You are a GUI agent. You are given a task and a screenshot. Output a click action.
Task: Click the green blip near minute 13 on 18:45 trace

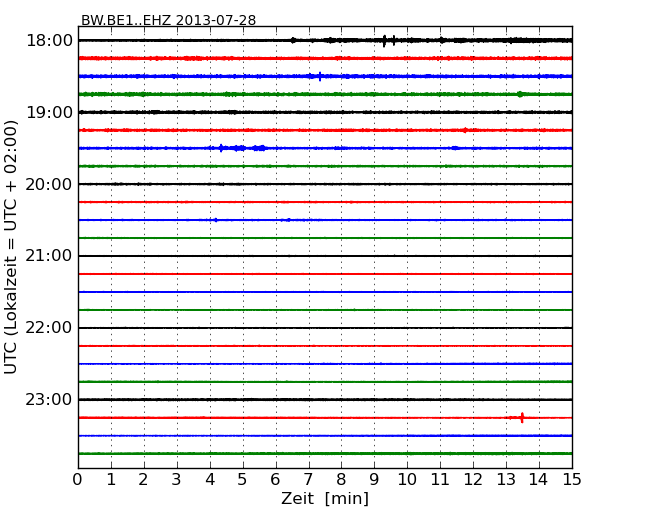tap(520, 95)
